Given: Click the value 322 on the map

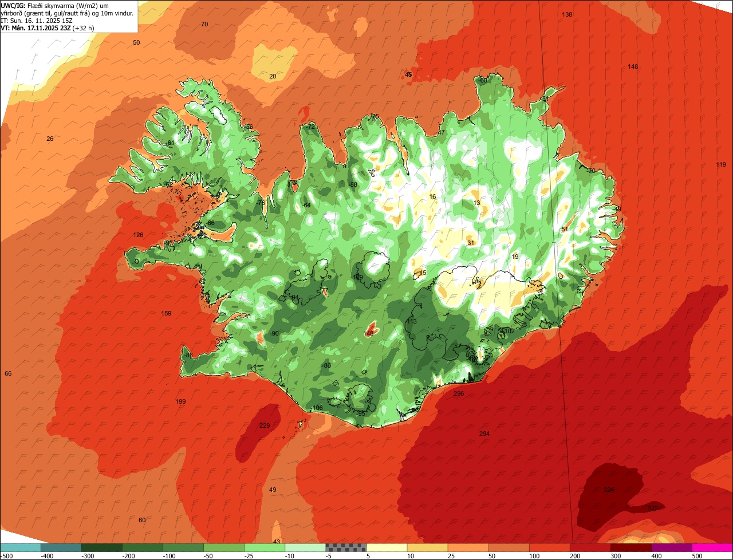Looking at the screenshot, I should tap(653, 508).
